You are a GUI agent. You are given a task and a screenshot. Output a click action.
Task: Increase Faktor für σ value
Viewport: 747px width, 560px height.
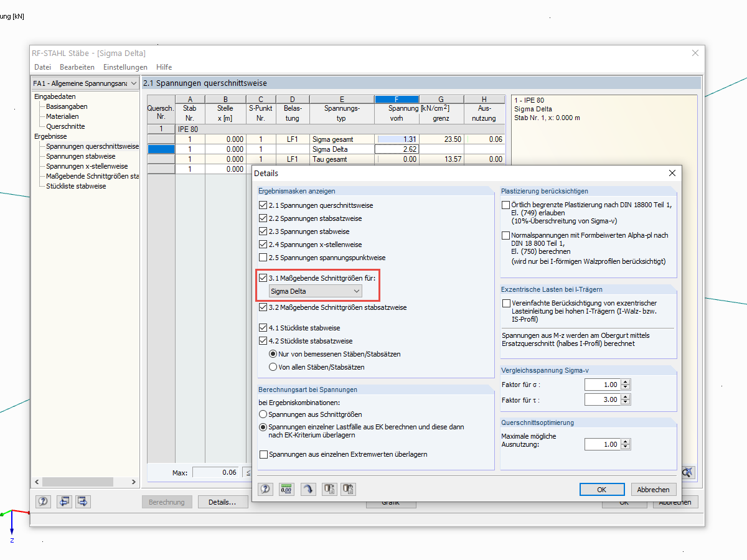tap(626, 382)
